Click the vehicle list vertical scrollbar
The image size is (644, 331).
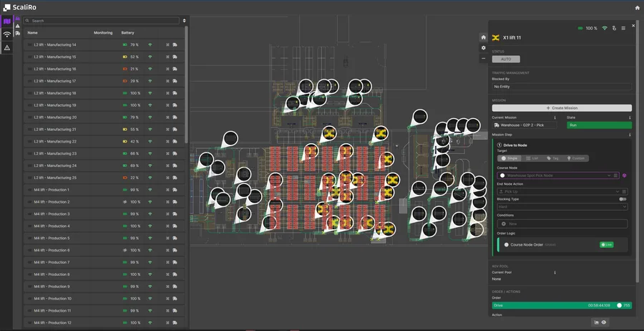pyautogui.click(x=187, y=85)
